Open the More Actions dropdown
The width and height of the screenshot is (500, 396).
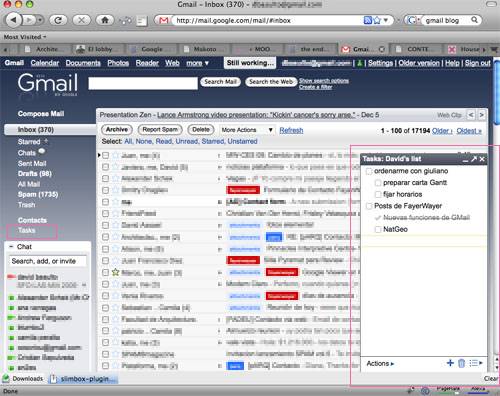coord(247,130)
